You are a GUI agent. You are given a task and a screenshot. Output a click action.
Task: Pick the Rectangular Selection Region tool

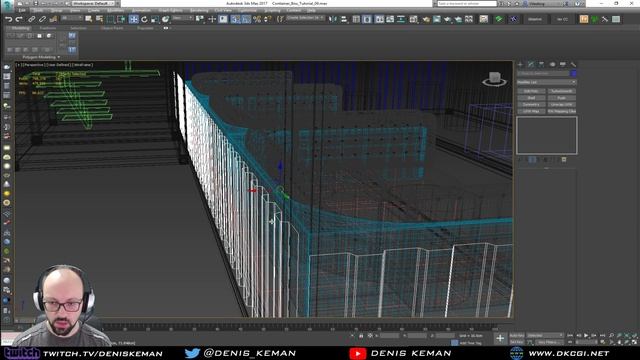point(110,19)
